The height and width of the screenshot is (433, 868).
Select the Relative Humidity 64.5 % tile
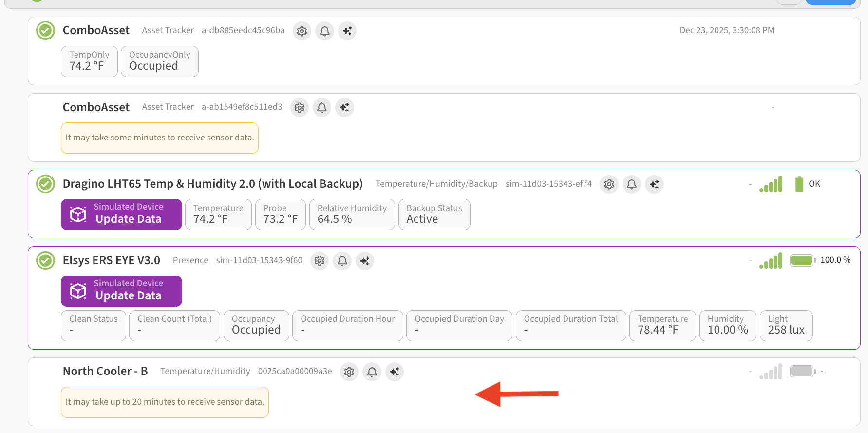tap(352, 215)
